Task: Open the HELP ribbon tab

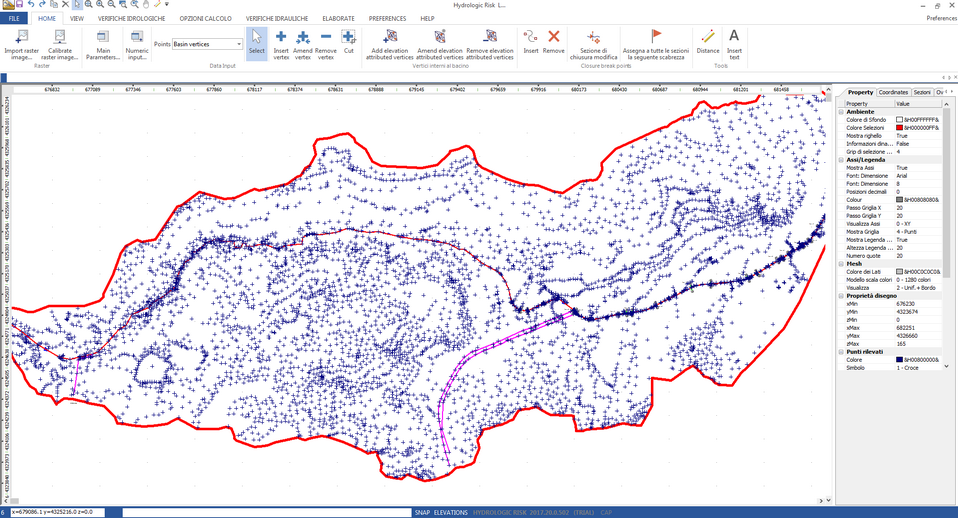Action: tap(427, 18)
